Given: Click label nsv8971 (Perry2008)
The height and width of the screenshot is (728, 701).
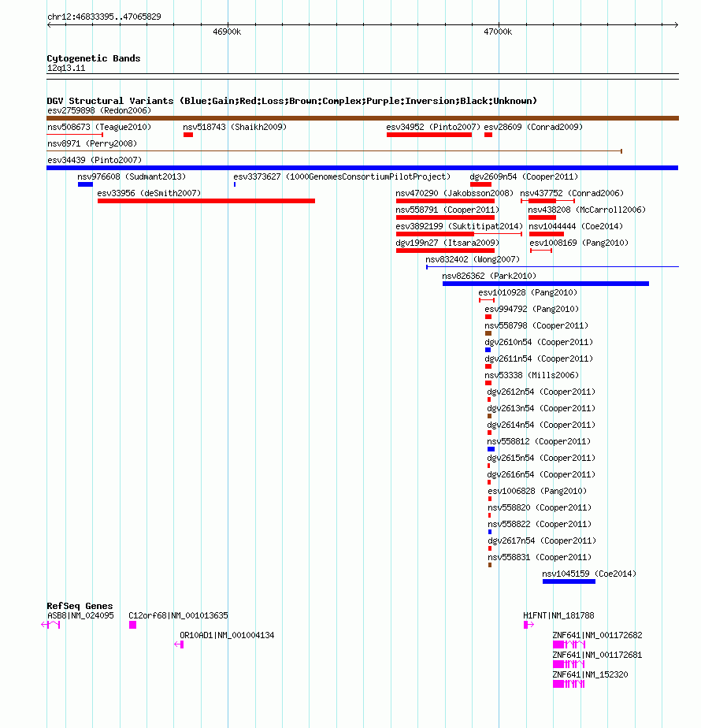Looking at the screenshot, I should point(92,143).
